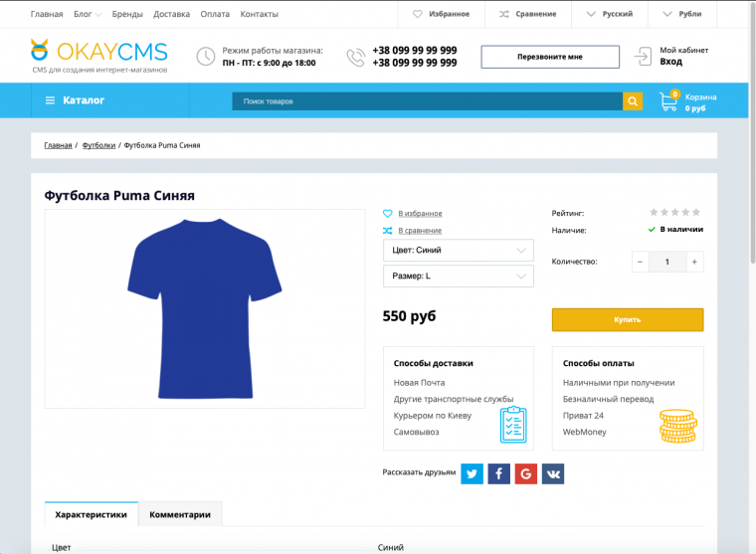The image size is (756, 554).
Task: Rate the product with first star
Action: pos(654,212)
